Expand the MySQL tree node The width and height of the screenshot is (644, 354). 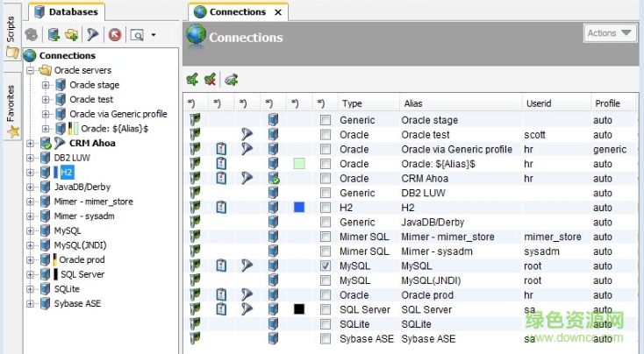[32, 230]
